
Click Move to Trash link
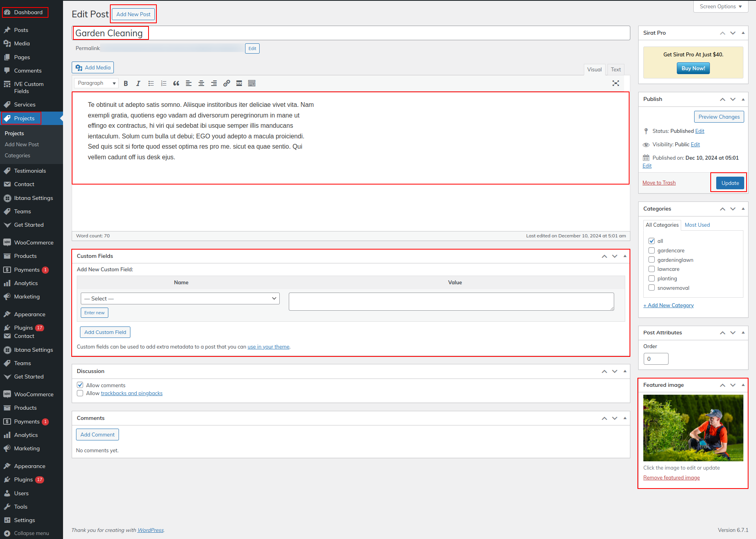click(659, 183)
